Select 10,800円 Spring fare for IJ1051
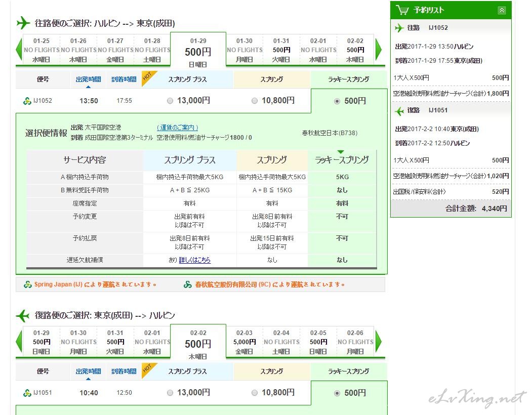The image size is (532, 415). (x=255, y=393)
